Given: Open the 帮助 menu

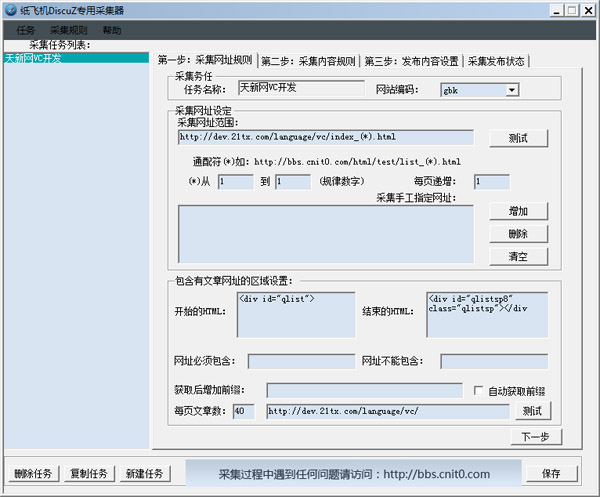Looking at the screenshot, I should pyautogui.click(x=112, y=31).
